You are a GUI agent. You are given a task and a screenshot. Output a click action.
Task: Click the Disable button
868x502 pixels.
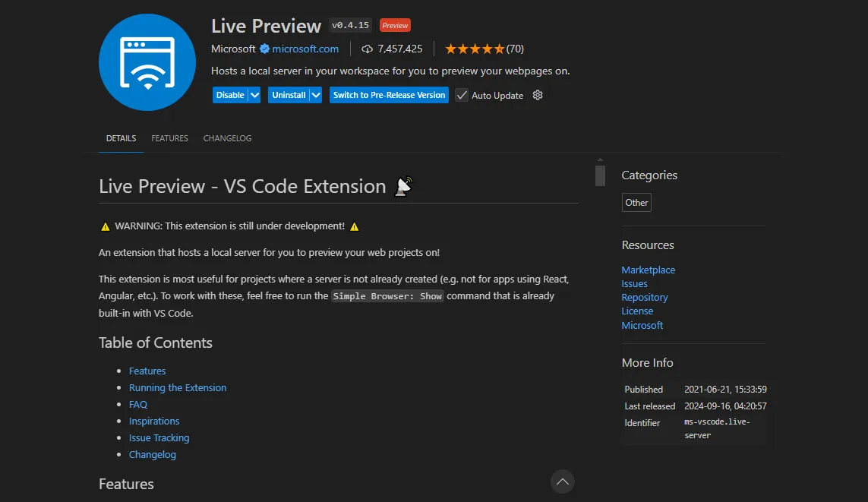click(x=230, y=95)
